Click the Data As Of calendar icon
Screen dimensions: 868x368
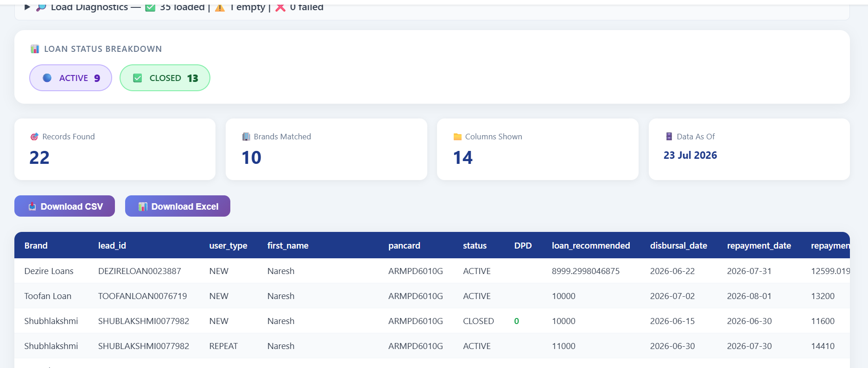pyautogui.click(x=669, y=137)
